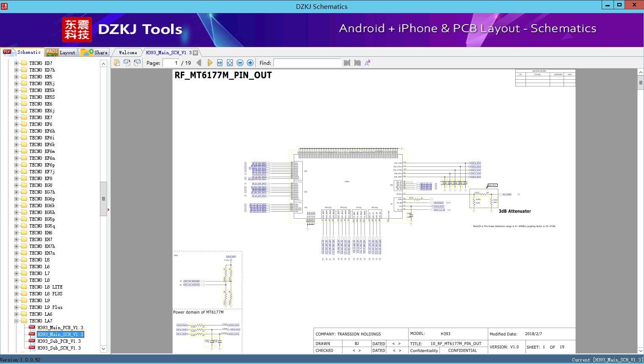Go to the previous page arrow
Viewport: 644px width, 364px height.
[199, 63]
